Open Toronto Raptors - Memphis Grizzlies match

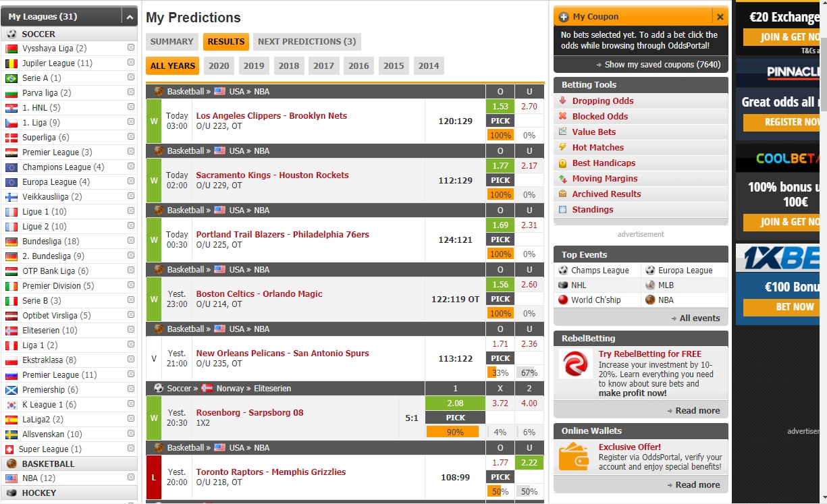(271, 472)
